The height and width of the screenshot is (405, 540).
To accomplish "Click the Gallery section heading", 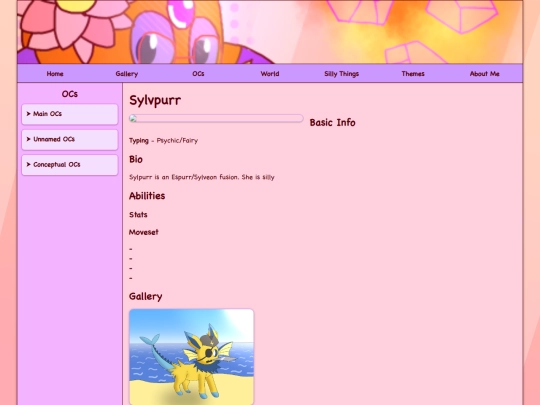I will (145, 297).
